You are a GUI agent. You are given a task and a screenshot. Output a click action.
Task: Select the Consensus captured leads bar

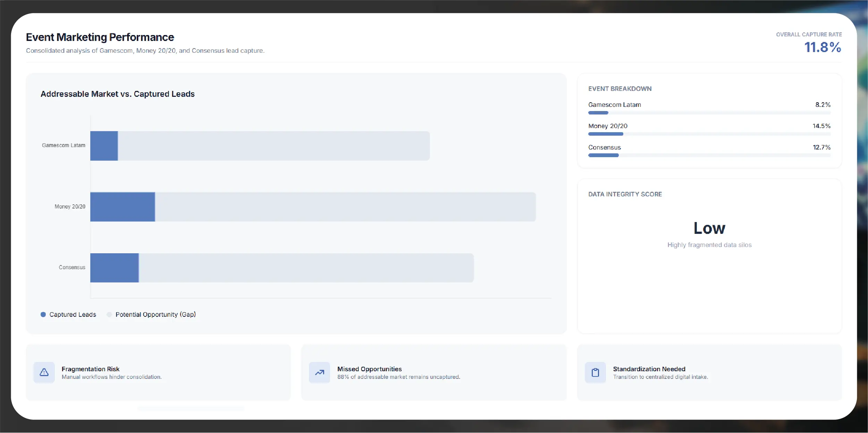pos(115,268)
